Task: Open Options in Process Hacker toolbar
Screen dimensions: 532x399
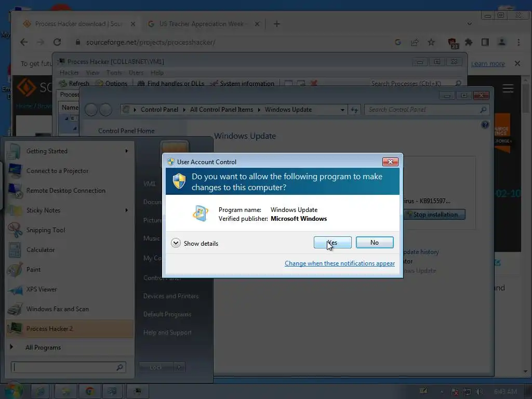Action: pos(112,84)
